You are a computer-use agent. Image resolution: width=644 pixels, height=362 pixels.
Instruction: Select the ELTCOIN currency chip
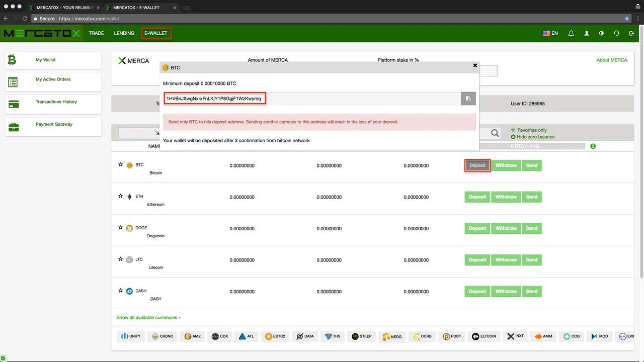coord(484,336)
